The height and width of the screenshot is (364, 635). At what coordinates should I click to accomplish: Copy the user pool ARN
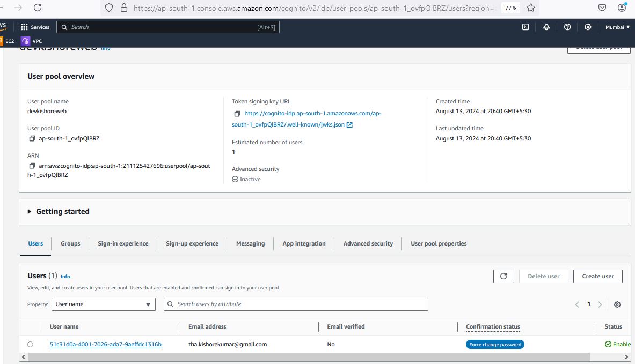pos(32,166)
